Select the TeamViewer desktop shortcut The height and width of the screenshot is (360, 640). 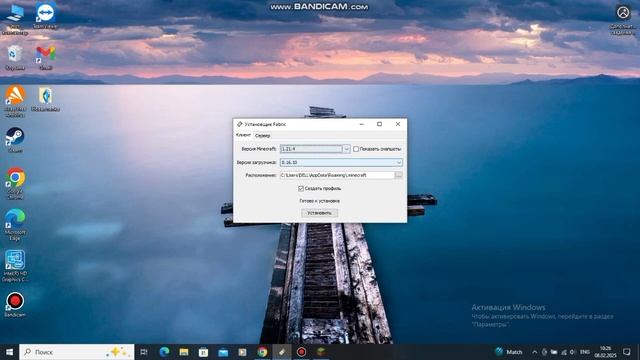45,16
